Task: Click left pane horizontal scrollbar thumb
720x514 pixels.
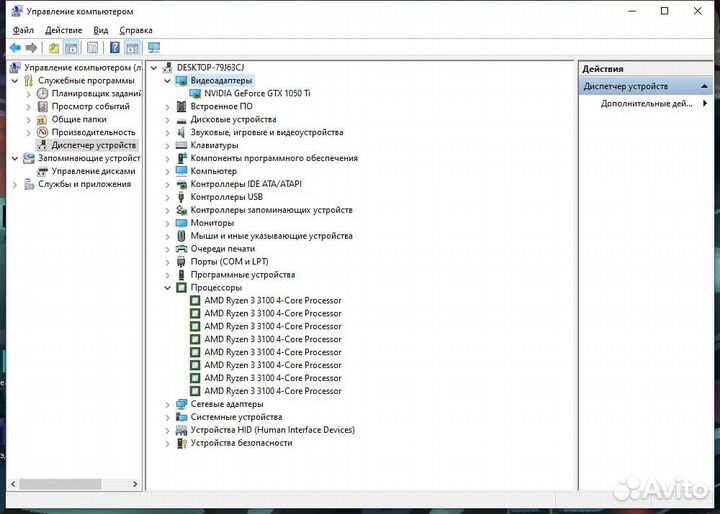Action: coord(60,484)
